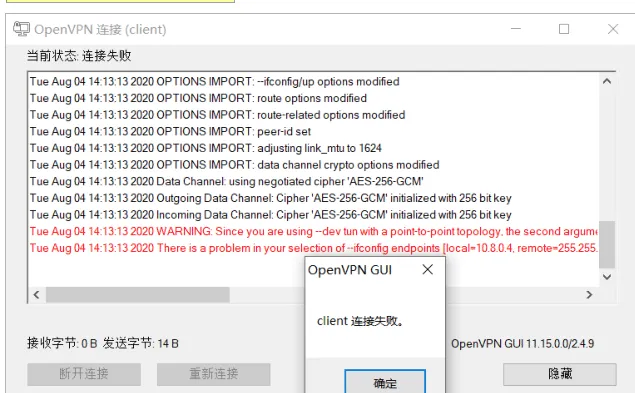Select the Incoming Data Channel log line

click(x=271, y=215)
